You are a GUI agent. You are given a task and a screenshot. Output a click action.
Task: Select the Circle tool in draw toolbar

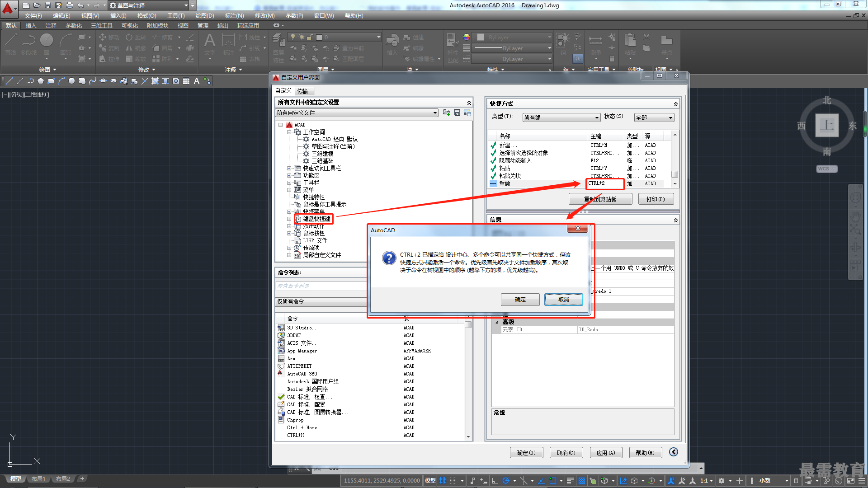point(71,81)
